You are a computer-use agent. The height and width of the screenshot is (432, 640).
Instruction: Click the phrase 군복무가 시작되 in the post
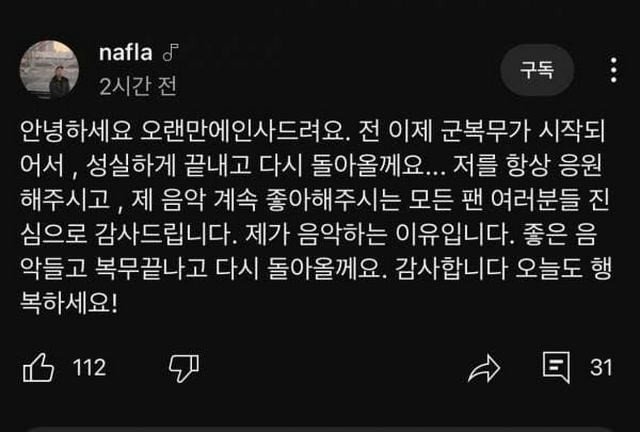523,131
